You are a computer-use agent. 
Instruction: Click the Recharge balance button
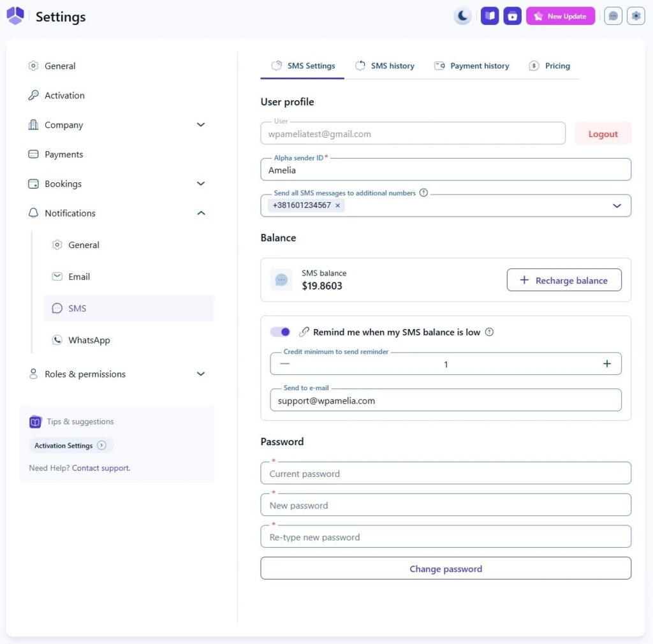point(564,280)
